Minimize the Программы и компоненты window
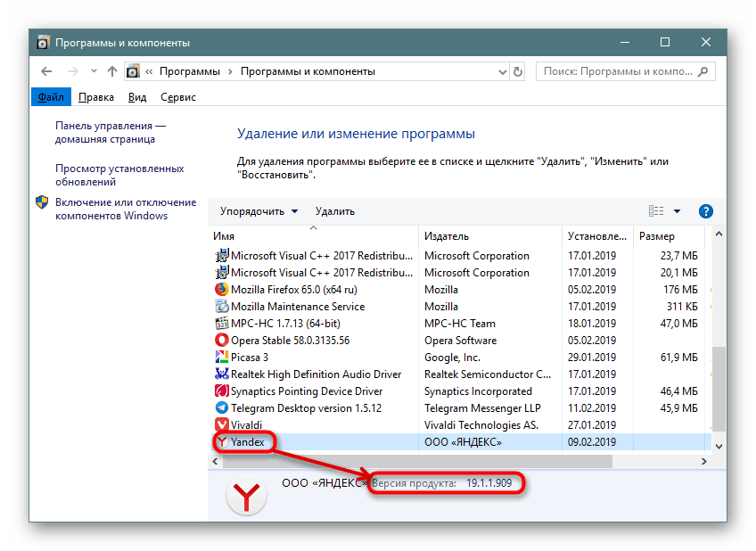Image resolution: width=756 pixels, height=551 pixels. point(625,43)
